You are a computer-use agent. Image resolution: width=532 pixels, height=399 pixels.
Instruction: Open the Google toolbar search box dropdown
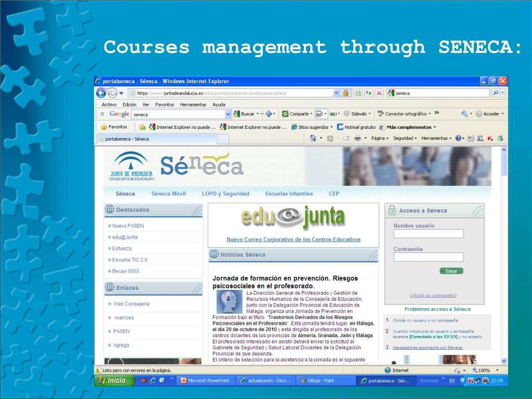tap(228, 114)
